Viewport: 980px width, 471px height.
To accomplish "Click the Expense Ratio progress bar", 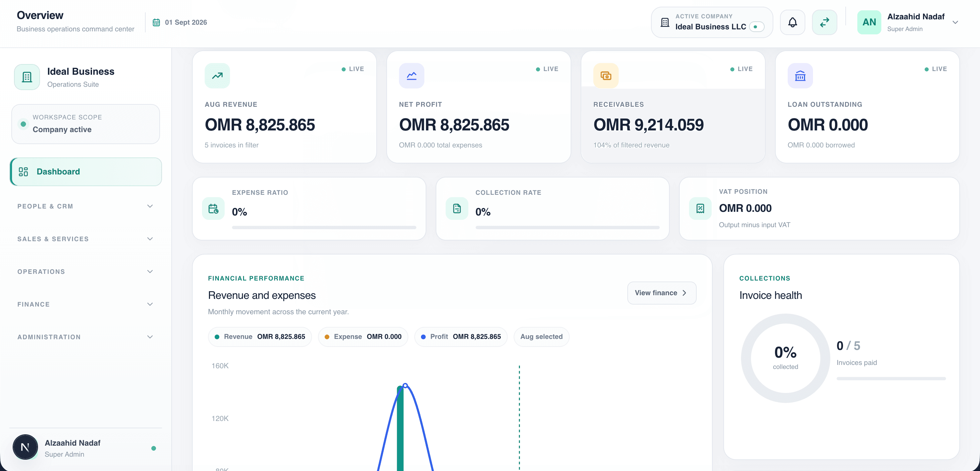I will point(324,227).
